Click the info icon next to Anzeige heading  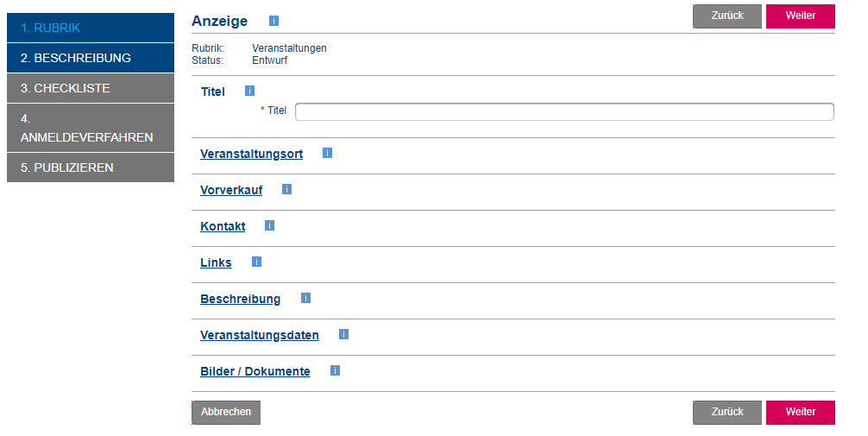click(274, 21)
